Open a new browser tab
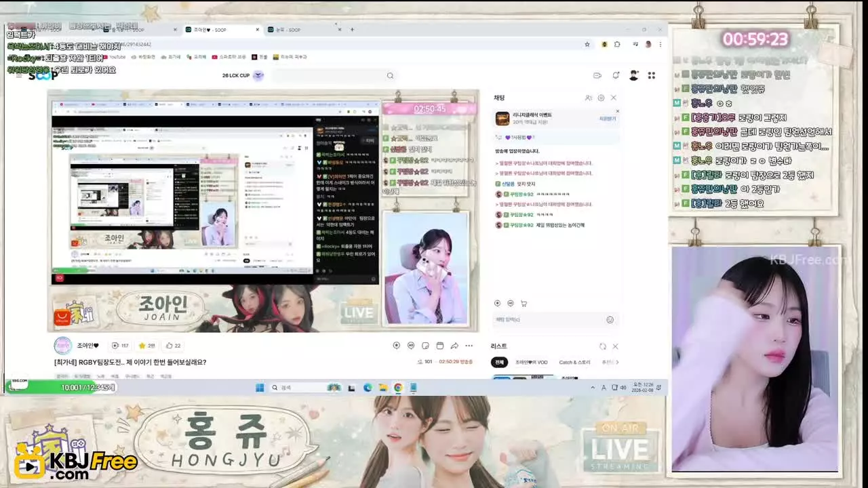Viewport: 868px width, 488px height. pos(352,30)
